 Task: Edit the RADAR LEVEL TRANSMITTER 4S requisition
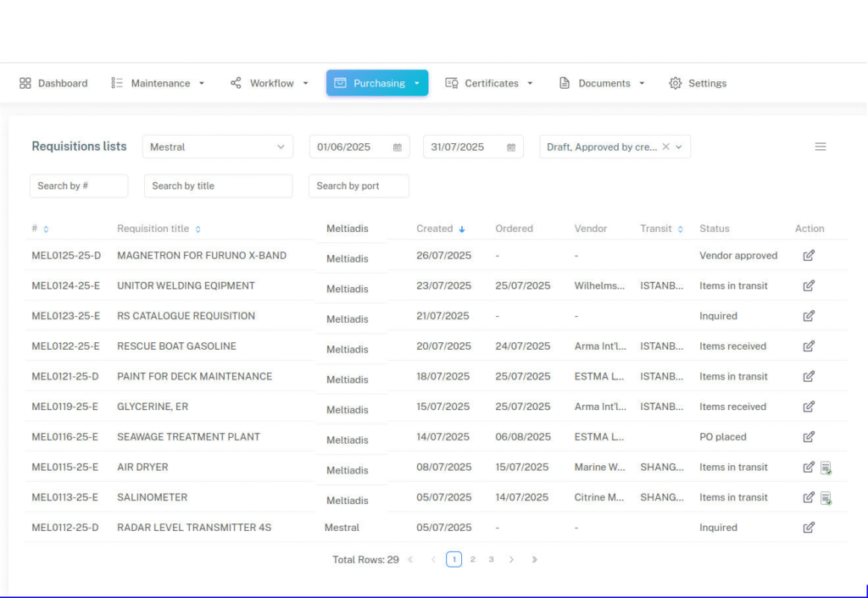coord(809,528)
